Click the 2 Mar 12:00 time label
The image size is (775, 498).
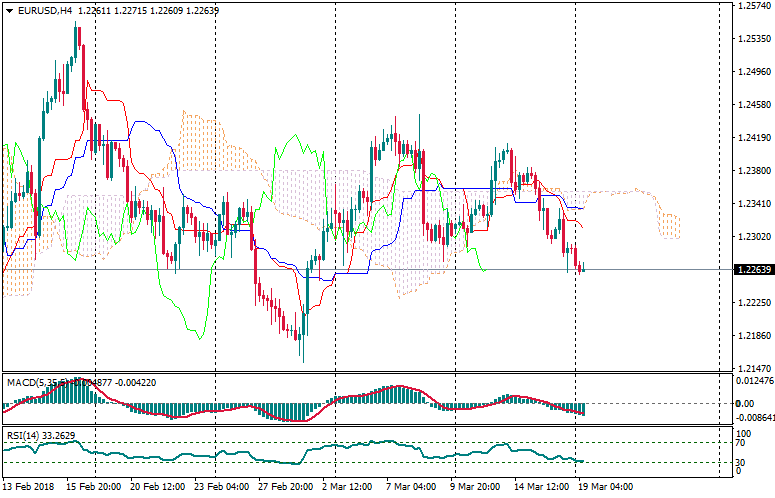pyautogui.click(x=346, y=487)
